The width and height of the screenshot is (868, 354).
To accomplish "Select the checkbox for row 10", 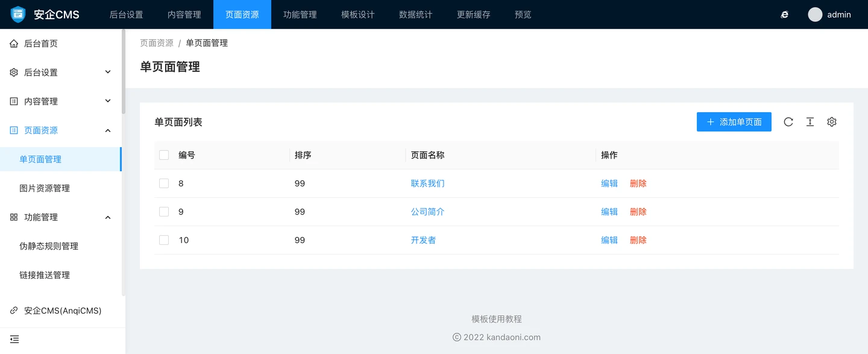I will [x=164, y=240].
